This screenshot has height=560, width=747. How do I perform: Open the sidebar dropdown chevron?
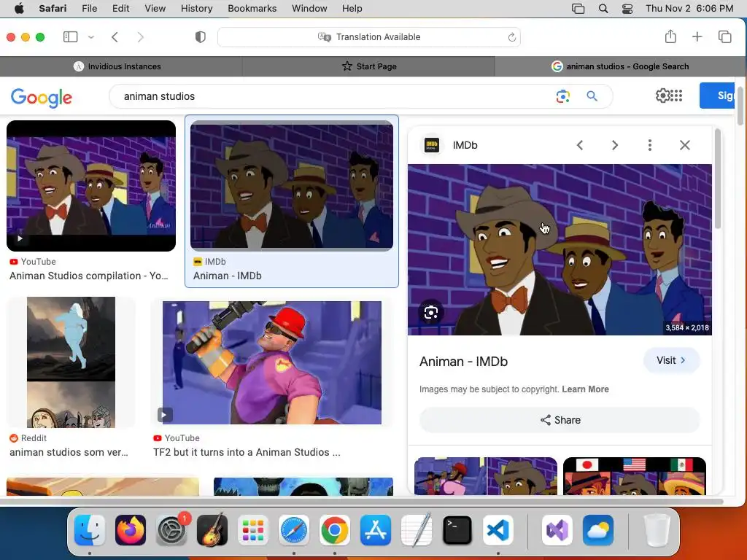click(x=91, y=37)
